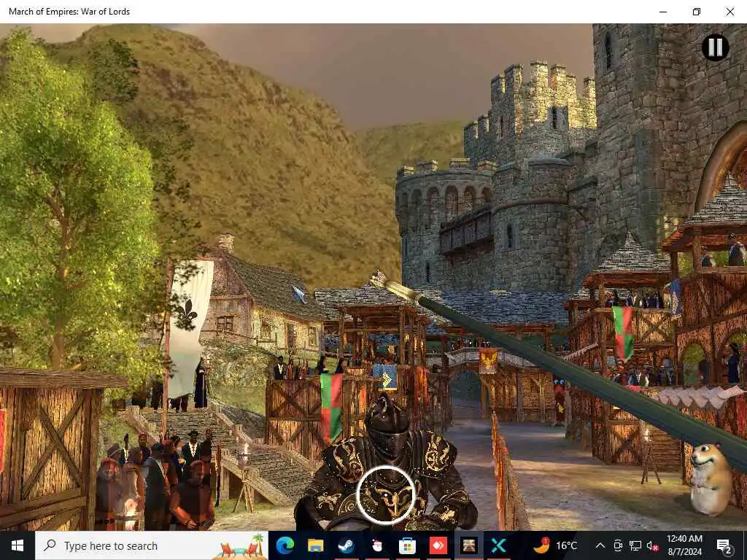Pause the game with the pause button
The image size is (747, 560).
715,47
